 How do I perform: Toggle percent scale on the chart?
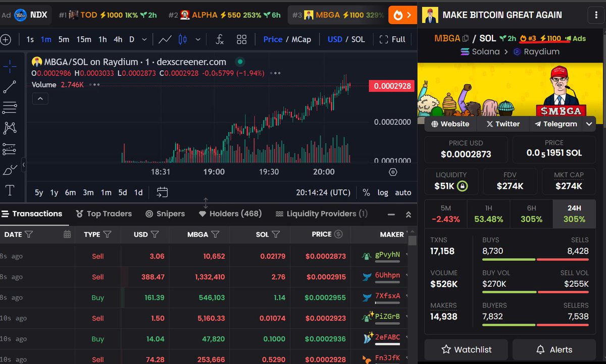pos(366,192)
